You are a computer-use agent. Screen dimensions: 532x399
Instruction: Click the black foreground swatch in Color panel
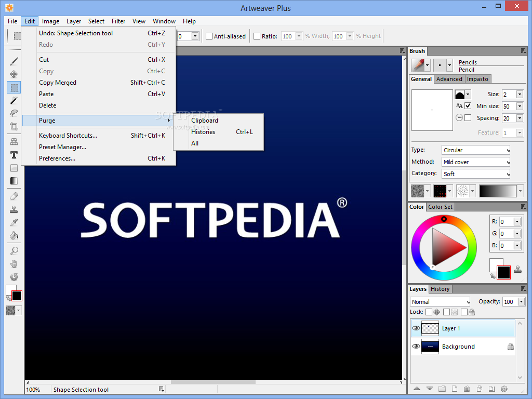pos(503,272)
